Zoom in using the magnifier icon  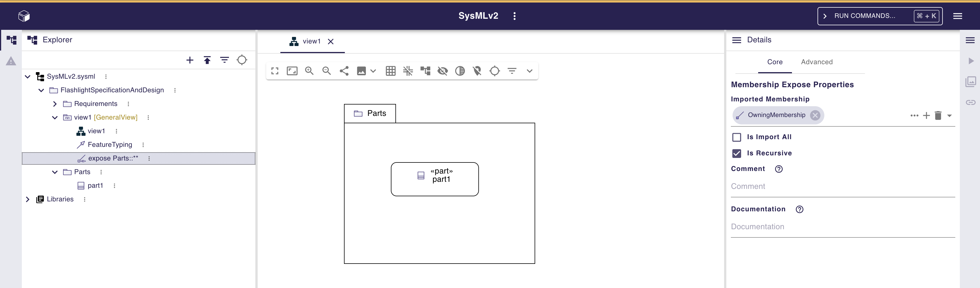(309, 71)
